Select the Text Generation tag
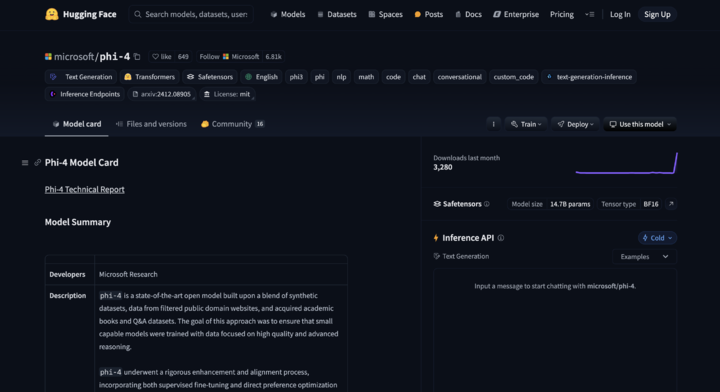The width and height of the screenshot is (720, 392). pyautogui.click(x=81, y=77)
